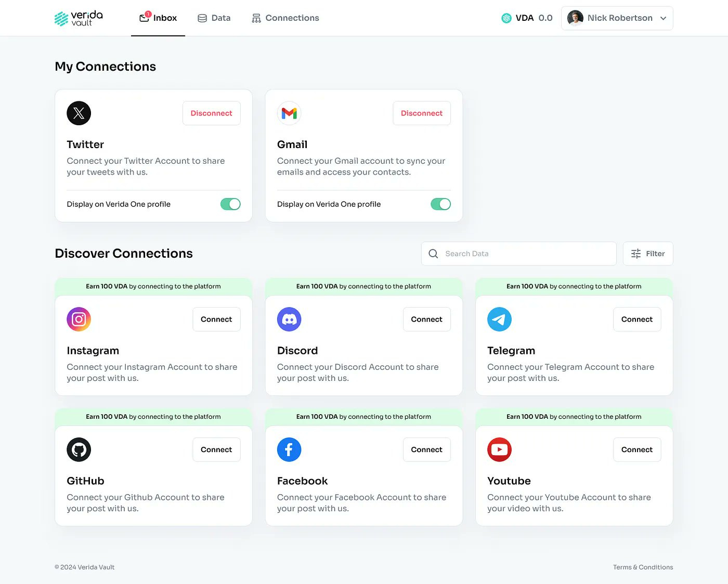Open the Filter button text
Image resolution: width=728 pixels, height=584 pixels.
(x=655, y=254)
